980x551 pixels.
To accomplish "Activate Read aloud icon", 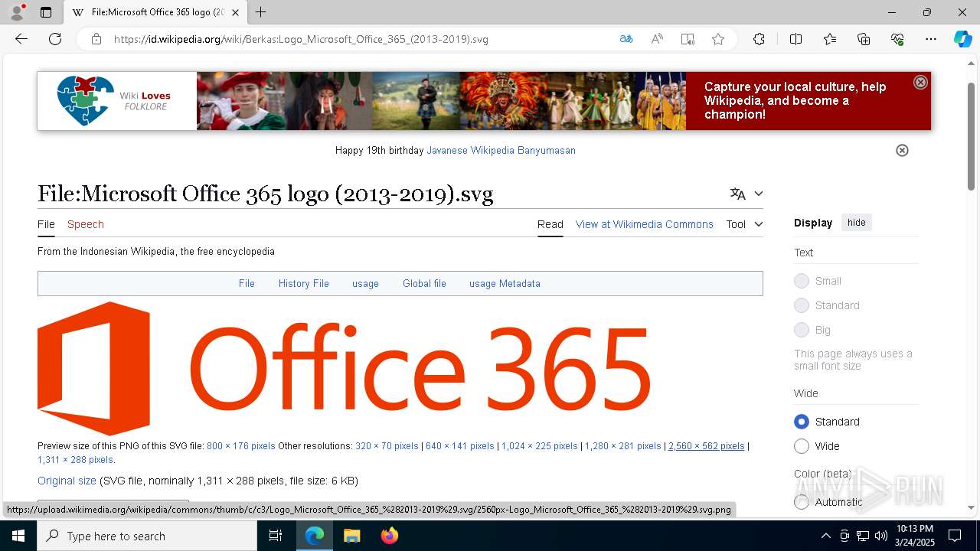I will 657,39.
